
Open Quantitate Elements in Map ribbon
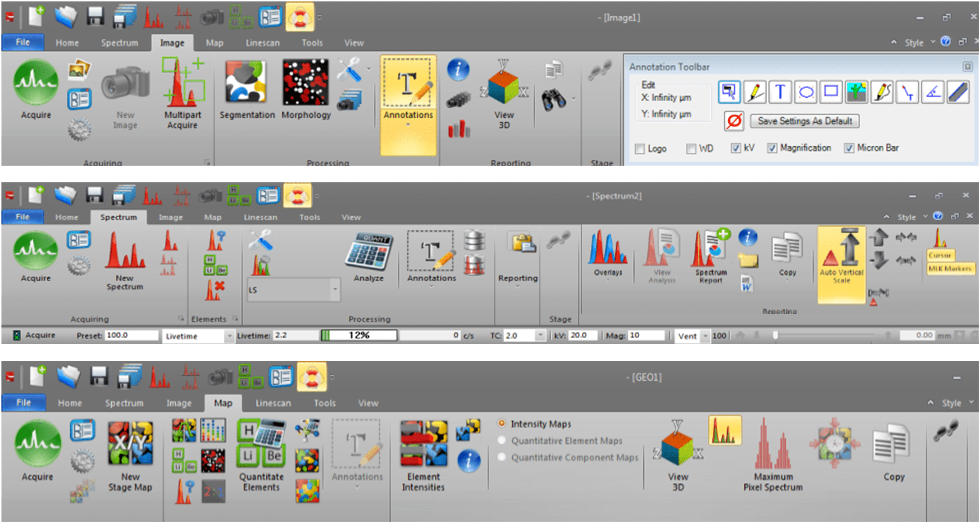(261, 455)
